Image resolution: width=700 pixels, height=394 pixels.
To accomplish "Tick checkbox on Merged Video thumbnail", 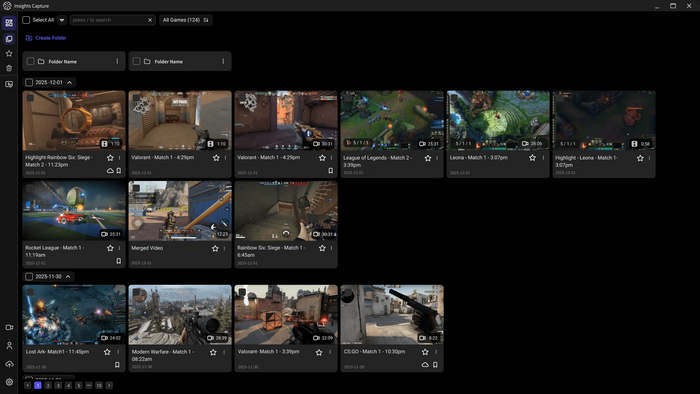I will pos(136,188).
